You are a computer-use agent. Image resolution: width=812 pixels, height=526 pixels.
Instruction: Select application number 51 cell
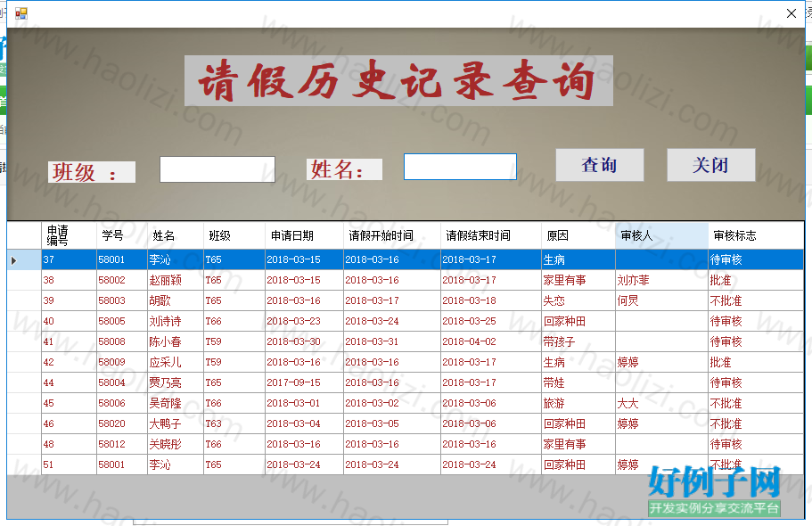[69, 464]
